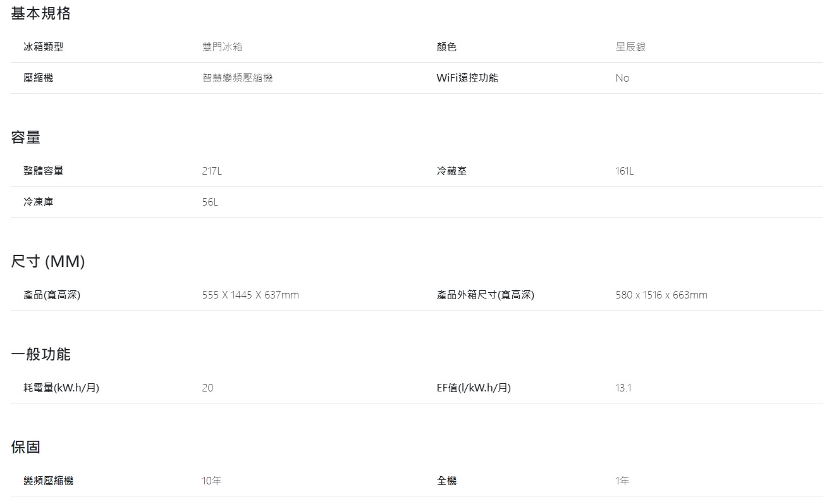834x504 pixels.
Task: Select the 變頻壓縮機 10年 warranty value
Action: point(212,481)
